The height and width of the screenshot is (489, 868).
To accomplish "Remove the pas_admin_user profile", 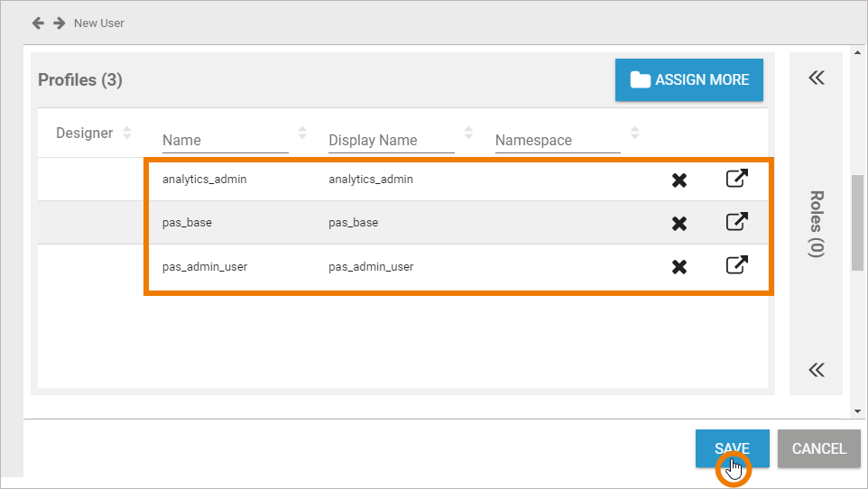I will point(679,267).
